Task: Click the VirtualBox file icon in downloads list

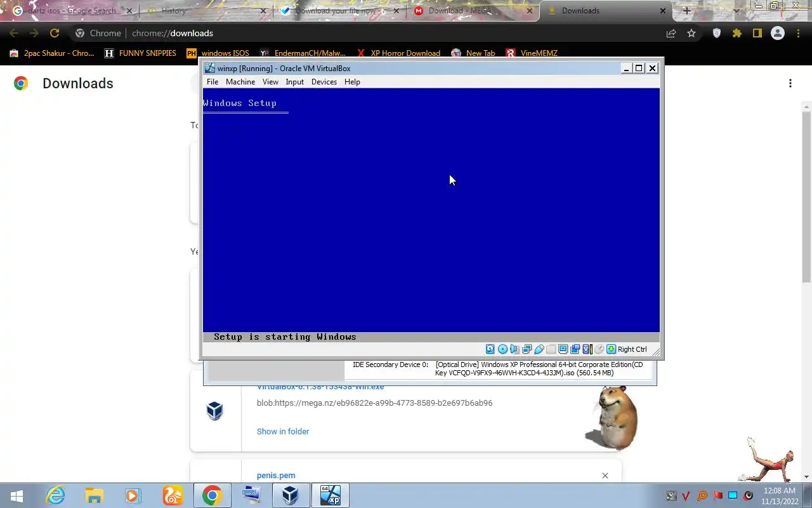Action: pyautogui.click(x=215, y=411)
